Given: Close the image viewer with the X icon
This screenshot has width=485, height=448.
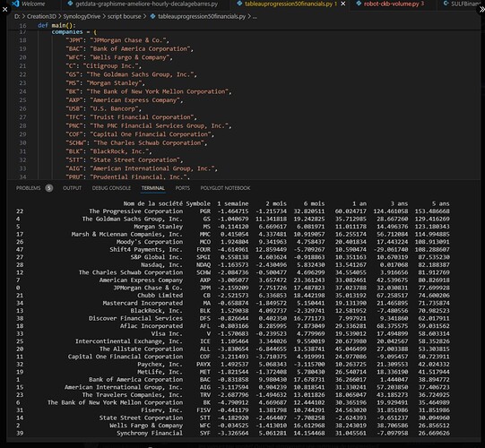Looking at the screenshot, I should [x=4, y=10].
